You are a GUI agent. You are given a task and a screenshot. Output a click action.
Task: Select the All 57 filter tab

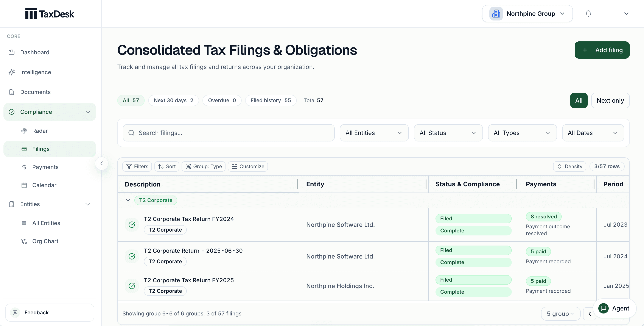click(x=131, y=100)
